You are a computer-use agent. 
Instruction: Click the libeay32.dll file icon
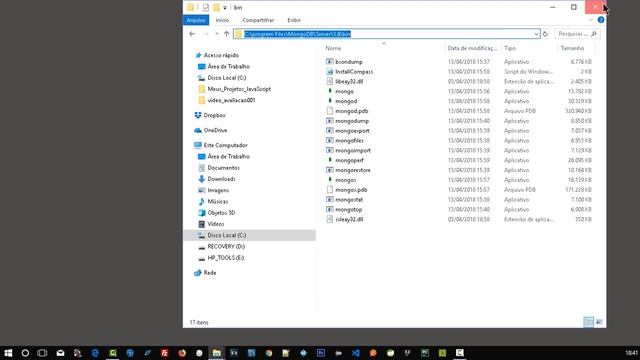[x=329, y=81]
